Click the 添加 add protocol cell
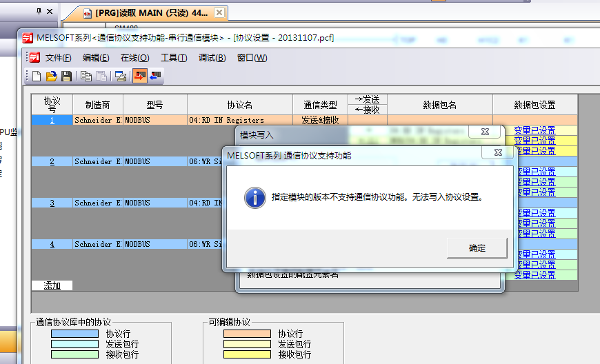600x364 pixels. (52, 285)
